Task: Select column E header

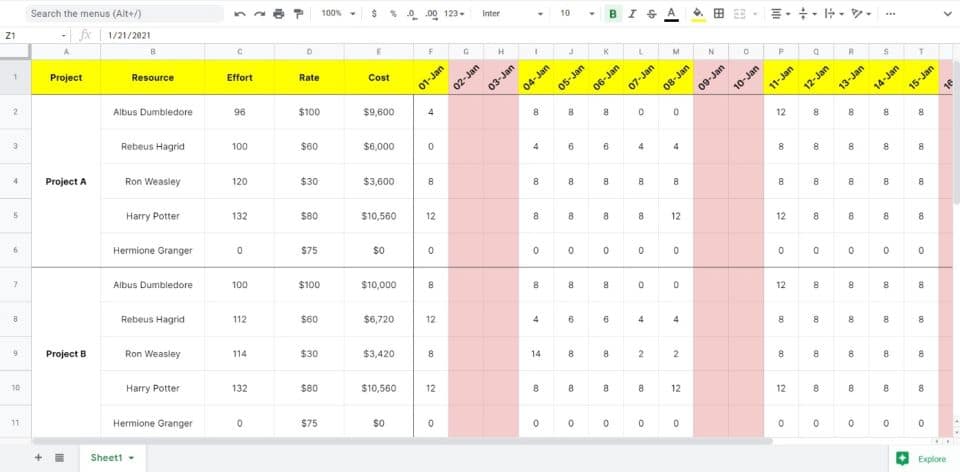Action: (x=378, y=52)
